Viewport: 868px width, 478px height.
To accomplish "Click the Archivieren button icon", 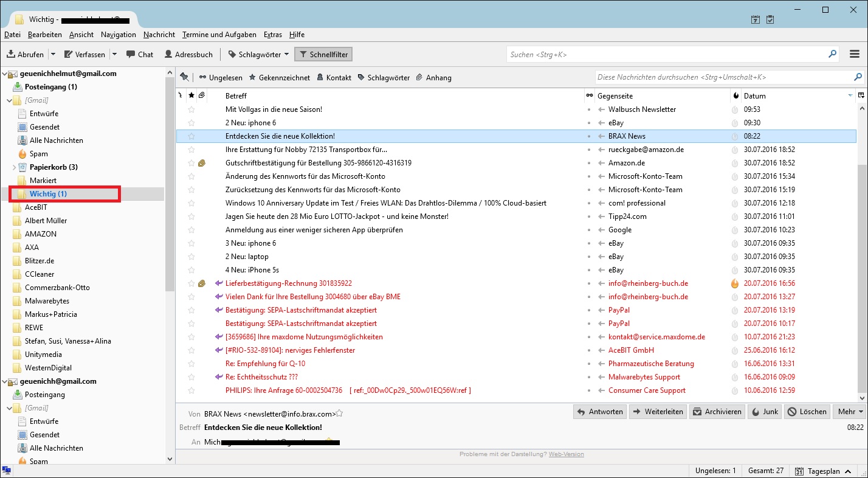I will pos(697,412).
